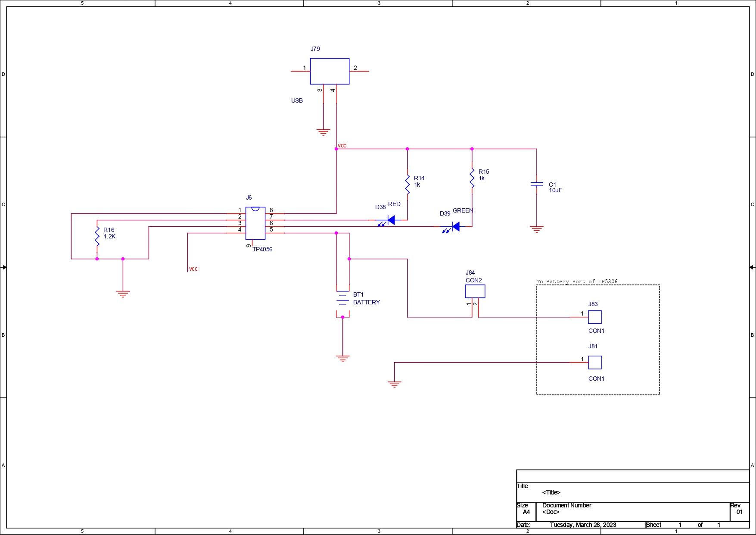Select the D39 green LED symbol
This screenshot has height=535, width=756.
pyautogui.click(x=451, y=227)
